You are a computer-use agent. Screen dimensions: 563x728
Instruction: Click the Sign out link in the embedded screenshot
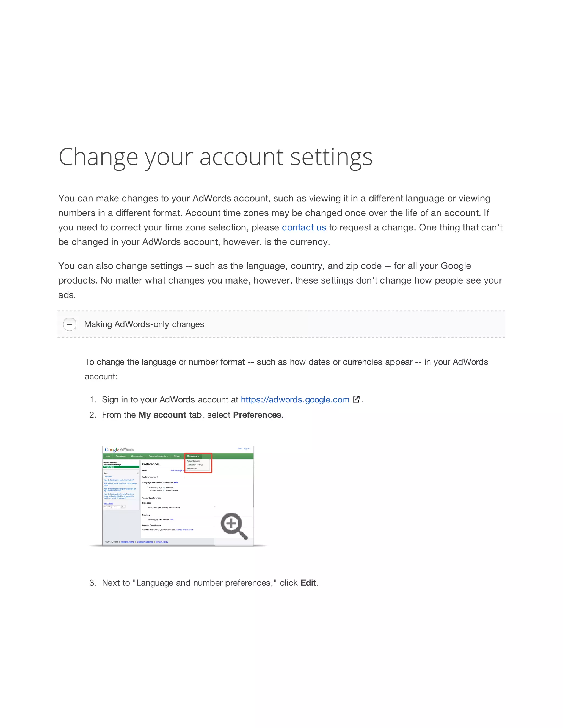pyautogui.click(x=247, y=449)
